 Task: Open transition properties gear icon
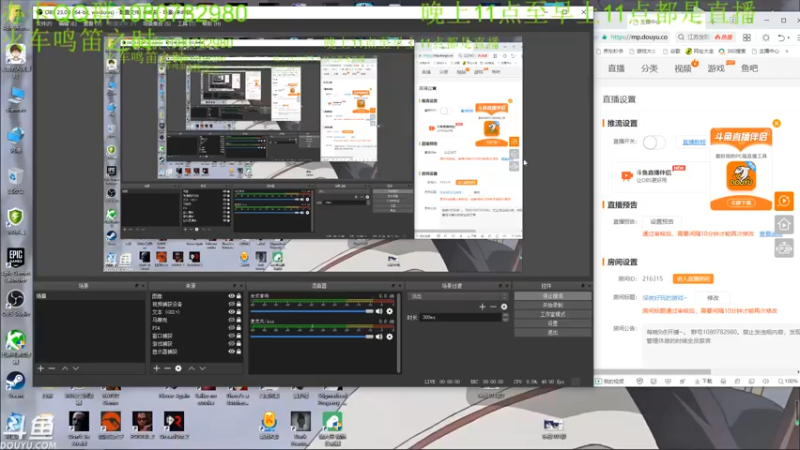point(504,307)
